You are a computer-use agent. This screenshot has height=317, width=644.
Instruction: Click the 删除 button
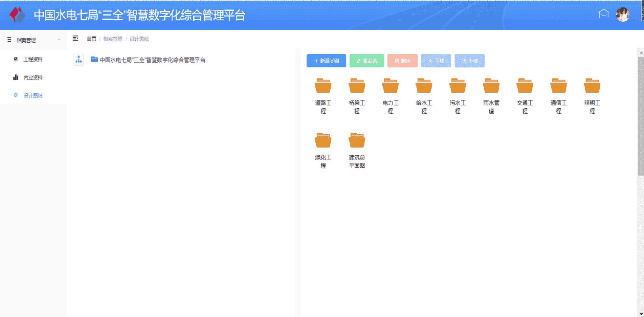coord(402,61)
